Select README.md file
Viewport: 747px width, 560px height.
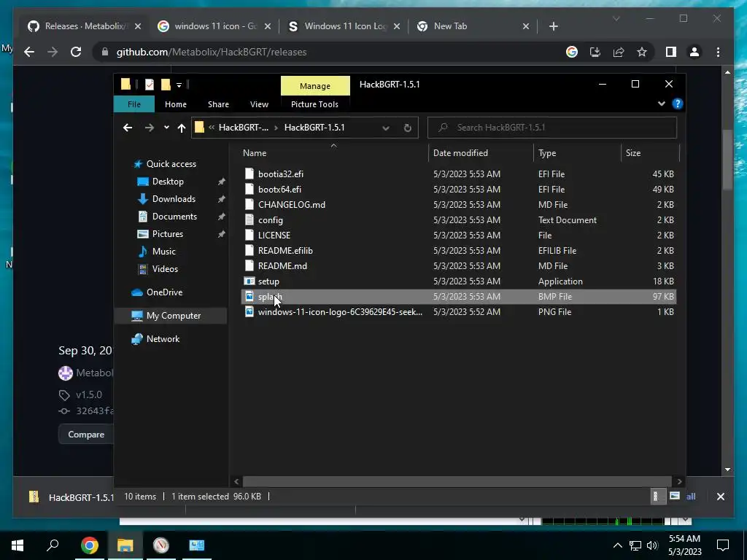click(282, 265)
